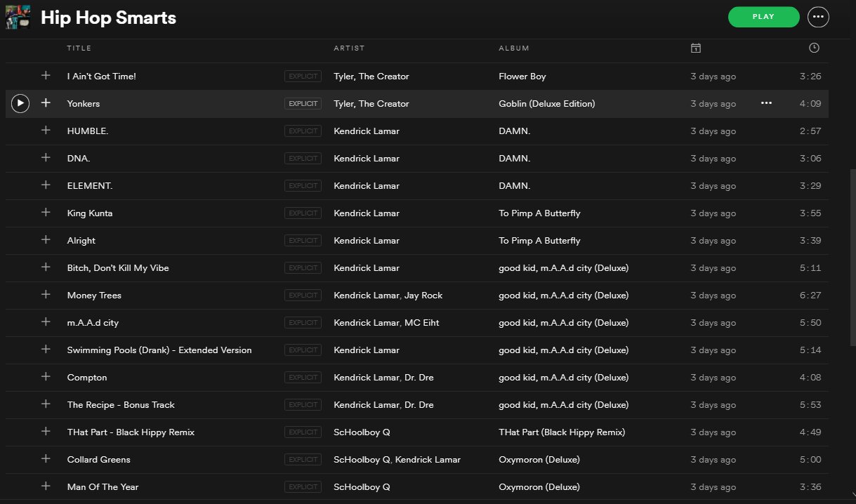This screenshot has height=504, width=856.
Task: Select the Money Trees track title
Action: tap(93, 296)
